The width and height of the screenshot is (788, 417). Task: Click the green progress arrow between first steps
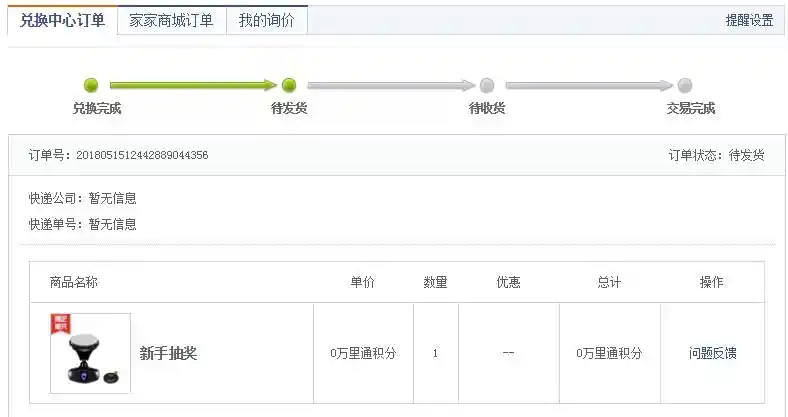[190, 86]
